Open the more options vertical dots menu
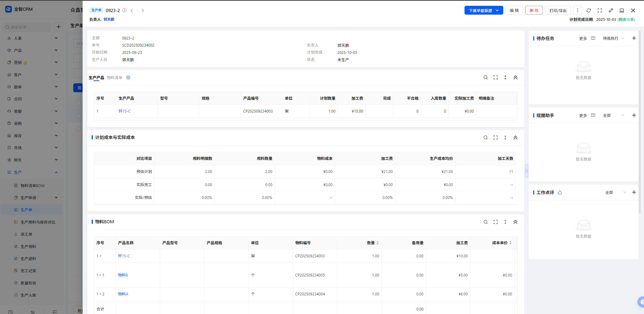Viewport: 644px width, 314px height. 578,10
